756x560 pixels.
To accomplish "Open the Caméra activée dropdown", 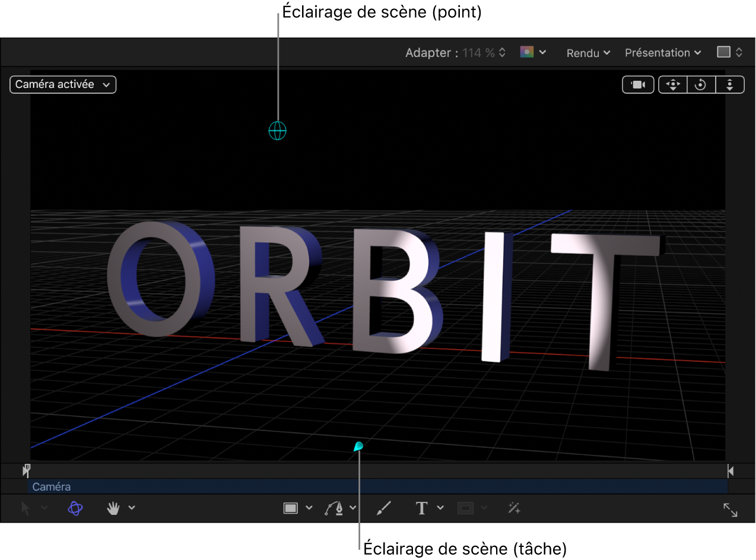I will 62,84.
